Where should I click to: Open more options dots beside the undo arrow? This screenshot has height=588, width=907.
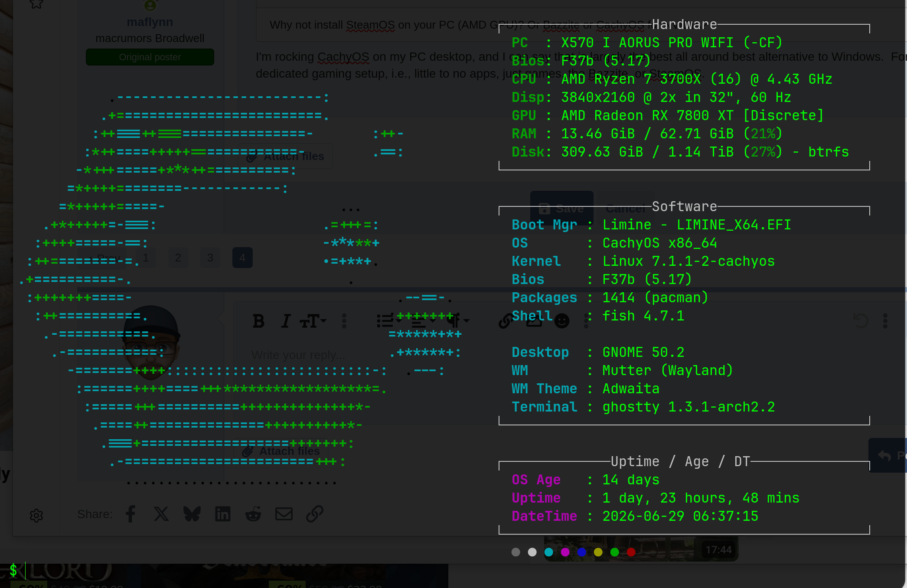coord(885,321)
